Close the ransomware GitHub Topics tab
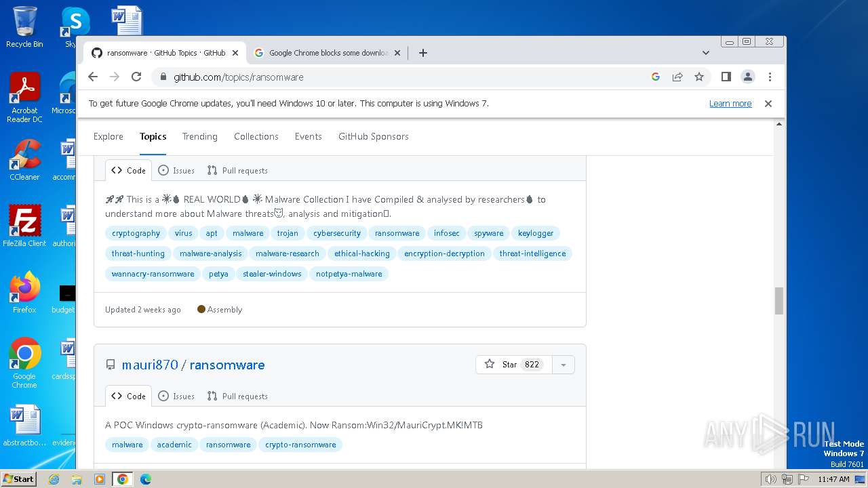This screenshot has width=868, height=488. click(x=235, y=53)
